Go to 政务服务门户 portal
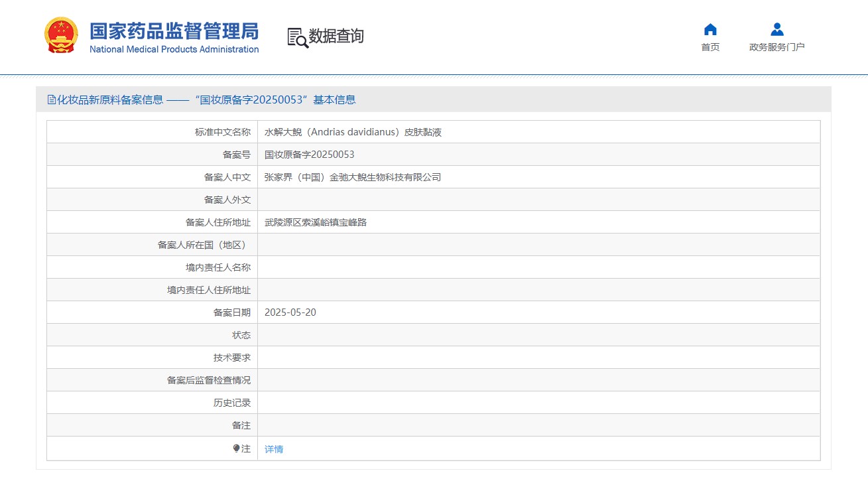Viewport: 868px width, 477px height. coord(777,47)
